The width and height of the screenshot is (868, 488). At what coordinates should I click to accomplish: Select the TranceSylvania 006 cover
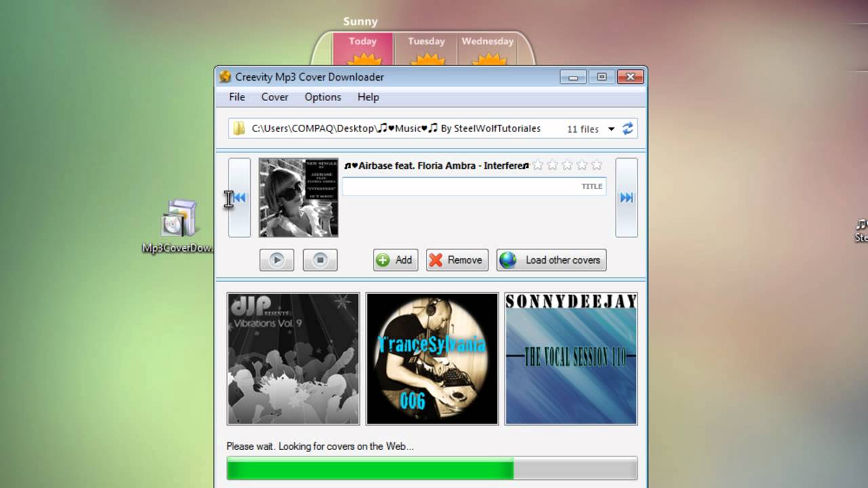click(x=432, y=359)
